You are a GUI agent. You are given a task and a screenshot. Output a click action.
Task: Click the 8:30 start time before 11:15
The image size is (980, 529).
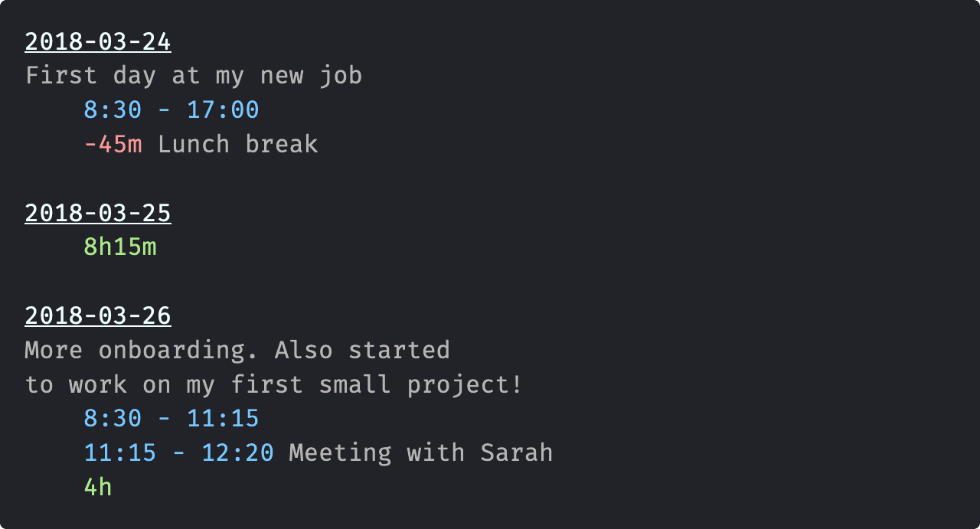[x=113, y=419]
